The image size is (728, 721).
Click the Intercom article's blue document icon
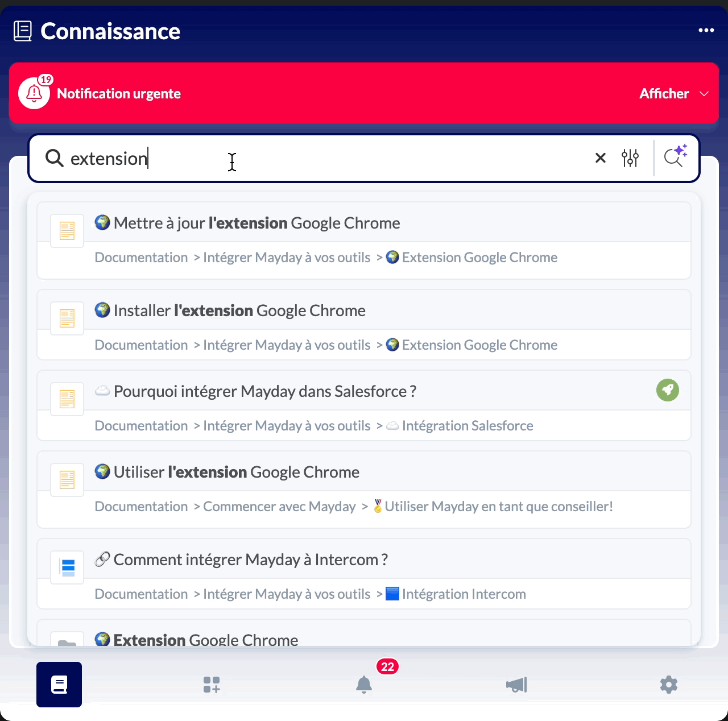68,567
